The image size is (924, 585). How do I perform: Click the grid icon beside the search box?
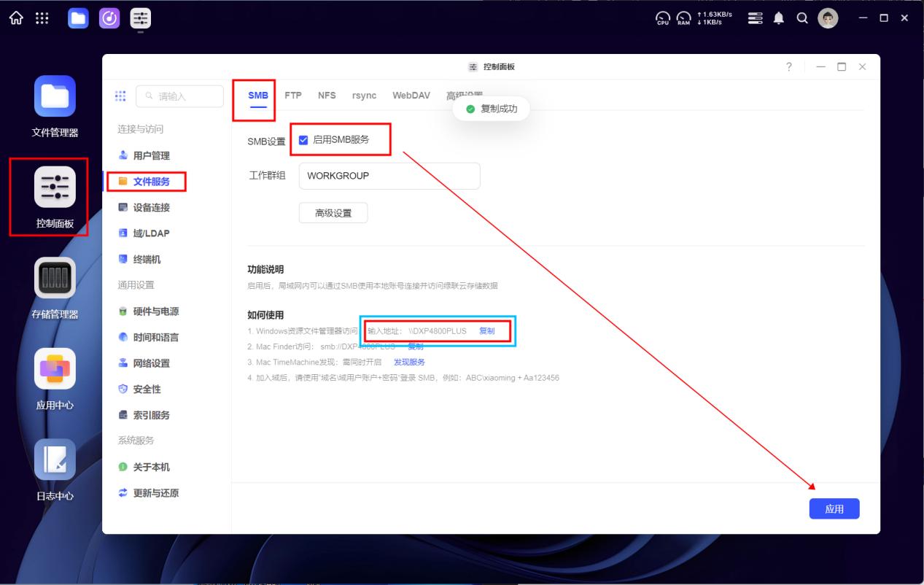[121, 96]
